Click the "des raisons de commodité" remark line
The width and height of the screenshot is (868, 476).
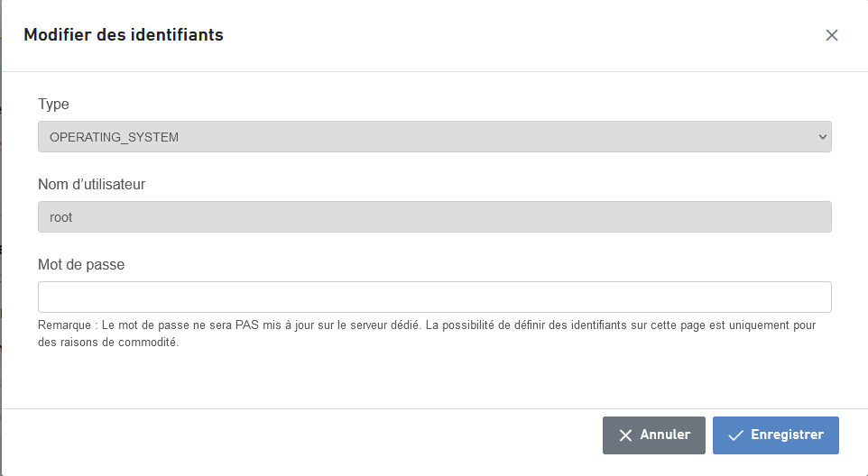point(108,343)
